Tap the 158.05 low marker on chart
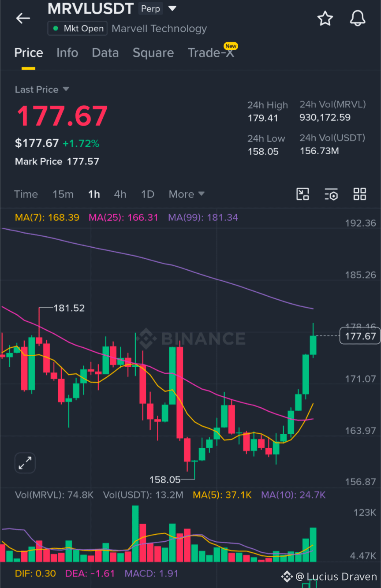 click(x=165, y=480)
